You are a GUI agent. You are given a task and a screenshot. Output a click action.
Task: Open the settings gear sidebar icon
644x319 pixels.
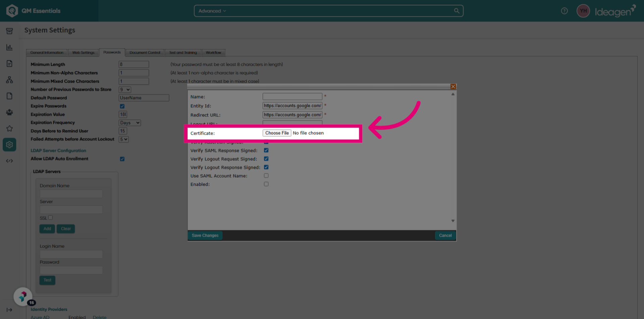click(x=9, y=144)
